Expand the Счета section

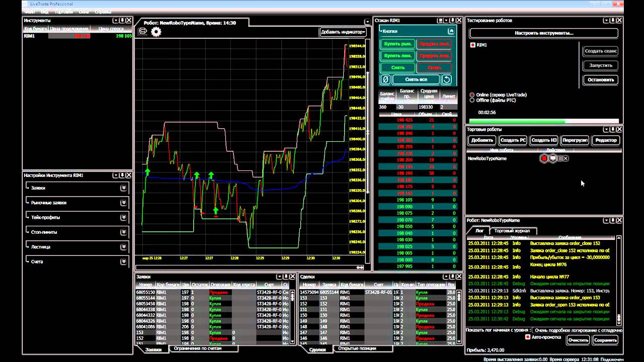(123, 261)
